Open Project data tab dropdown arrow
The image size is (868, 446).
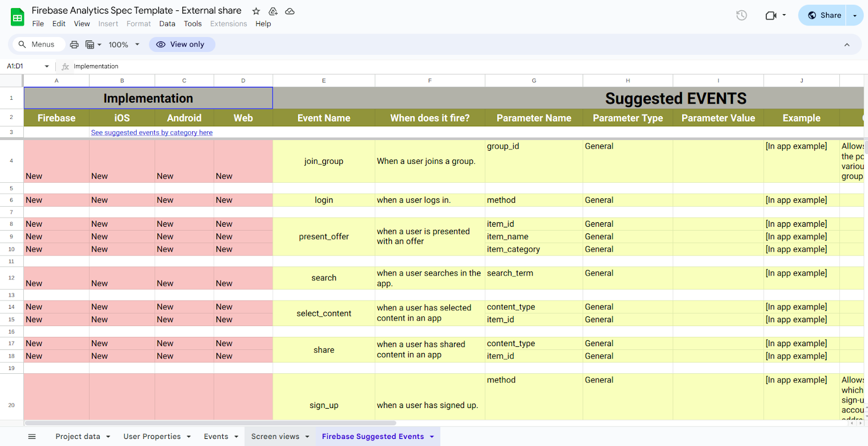tap(108, 437)
